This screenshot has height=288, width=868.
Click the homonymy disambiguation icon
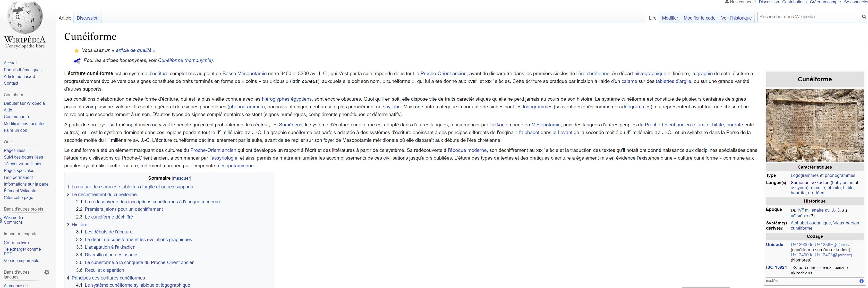pos(77,61)
